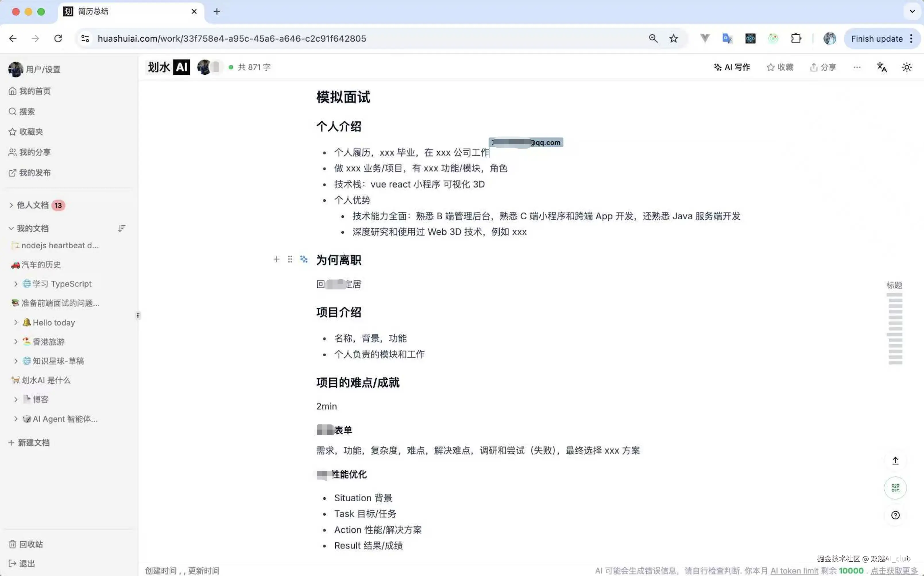Viewport: 924px width, 576px height.
Task: Toggle dark mode with the sun icon
Action: pos(906,67)
